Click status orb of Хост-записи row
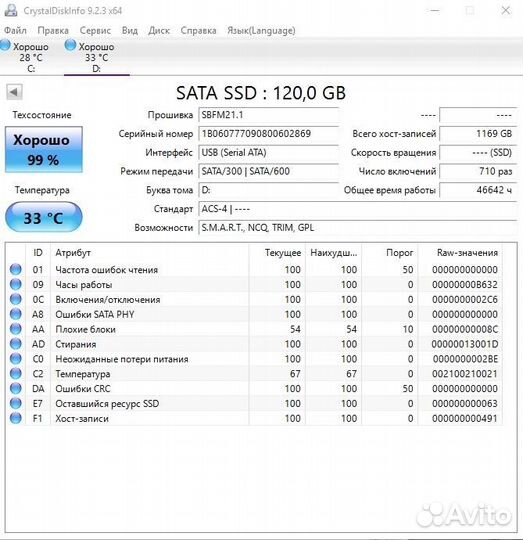This screenshot has width=523, height=540. tap(15, 418)
